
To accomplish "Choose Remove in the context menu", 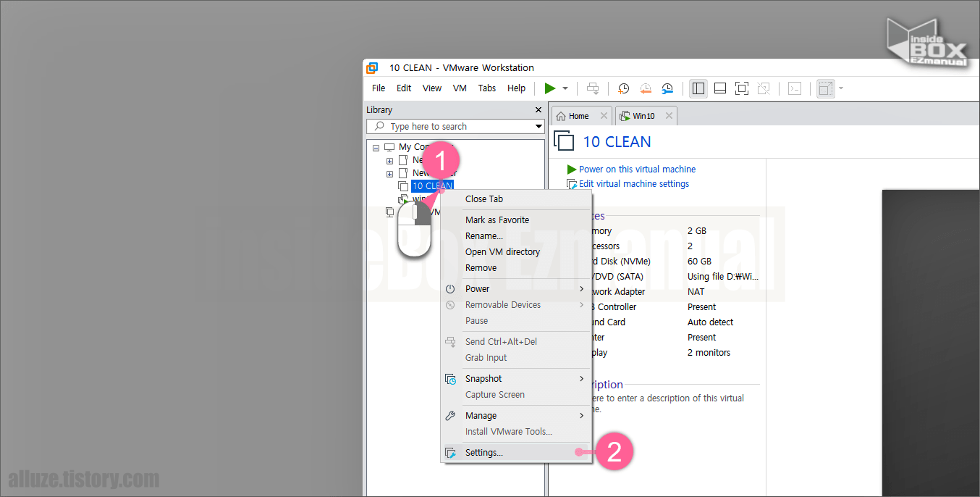I will 517,268.
